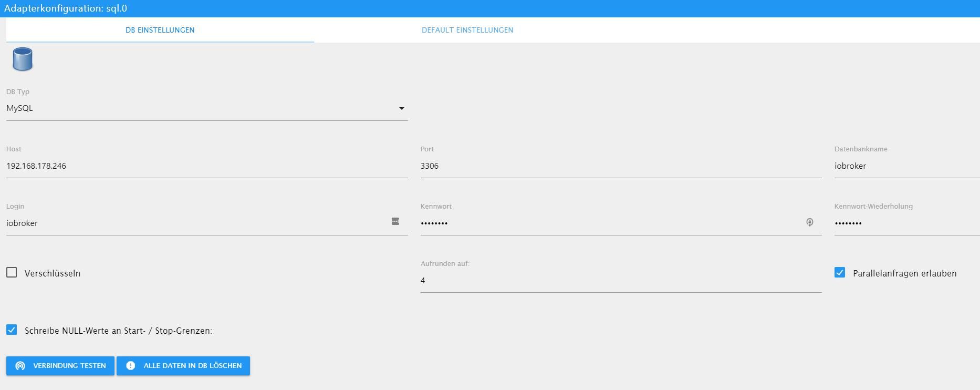Click the Aufrunden auf field with 4
Screen dimensions: 980x390
(x=621, y=281)
